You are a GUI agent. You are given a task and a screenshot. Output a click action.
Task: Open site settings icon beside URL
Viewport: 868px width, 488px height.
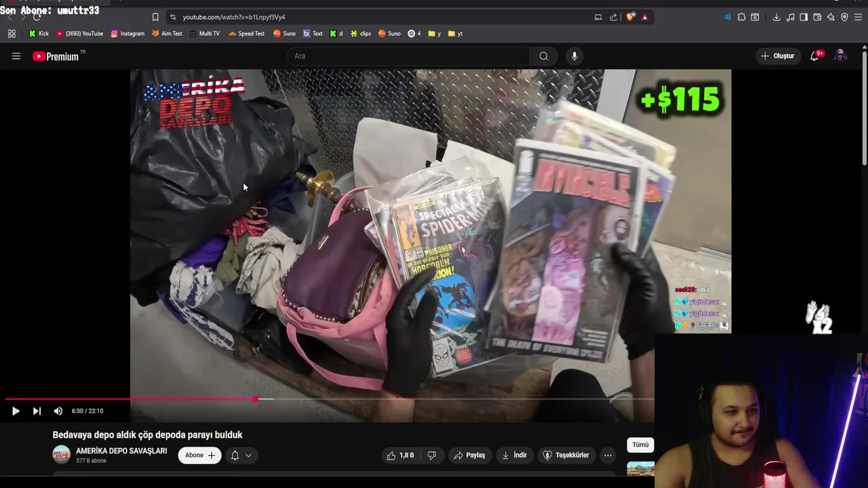pyautogui.click(x=173, y=17)
